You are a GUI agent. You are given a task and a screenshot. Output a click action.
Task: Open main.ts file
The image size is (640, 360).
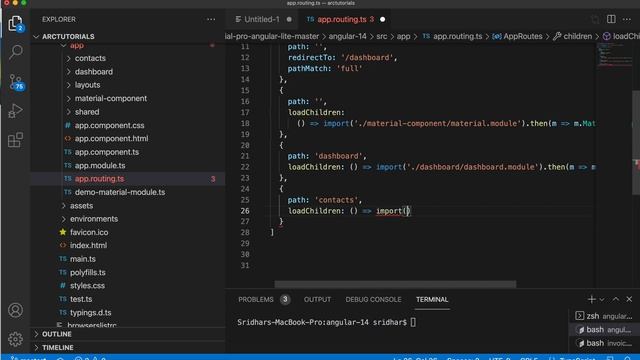pyautogui.click(x=83, y=259)
